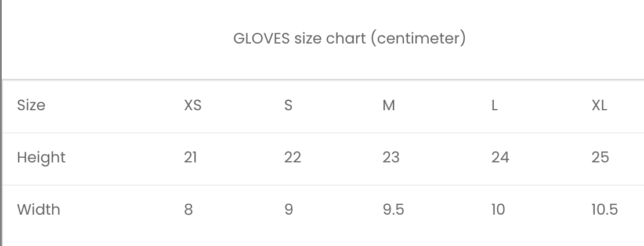
Task: Select the Height row label
Action: [41, 157]
